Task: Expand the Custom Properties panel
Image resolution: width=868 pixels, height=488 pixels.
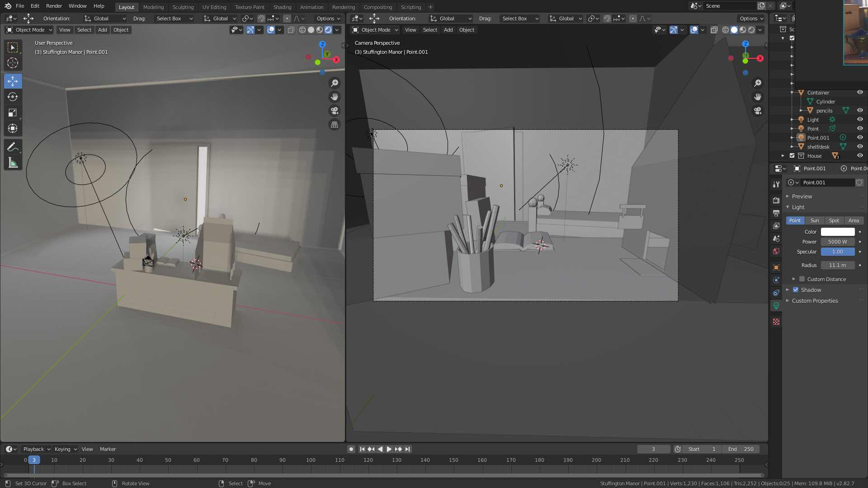Action: tap(815, 300)
